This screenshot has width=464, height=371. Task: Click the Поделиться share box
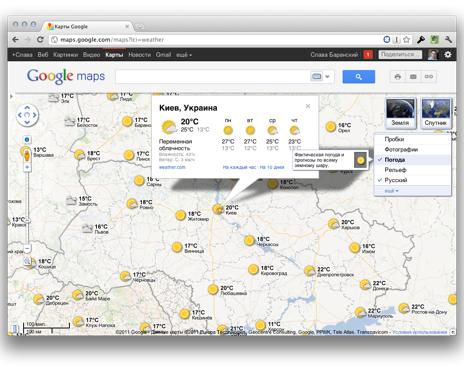tap(400, 54)
